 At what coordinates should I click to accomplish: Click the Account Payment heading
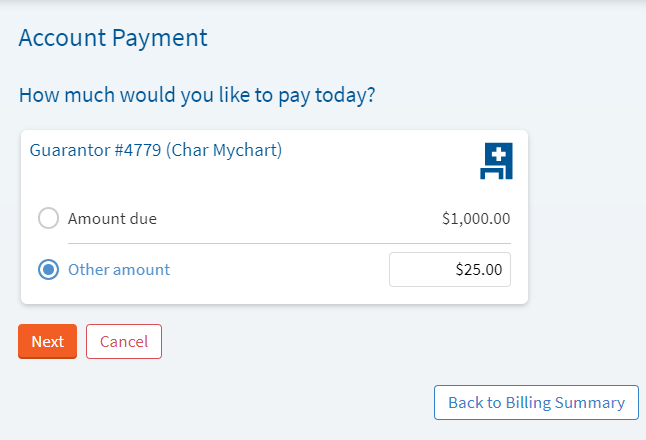[113, 39]
